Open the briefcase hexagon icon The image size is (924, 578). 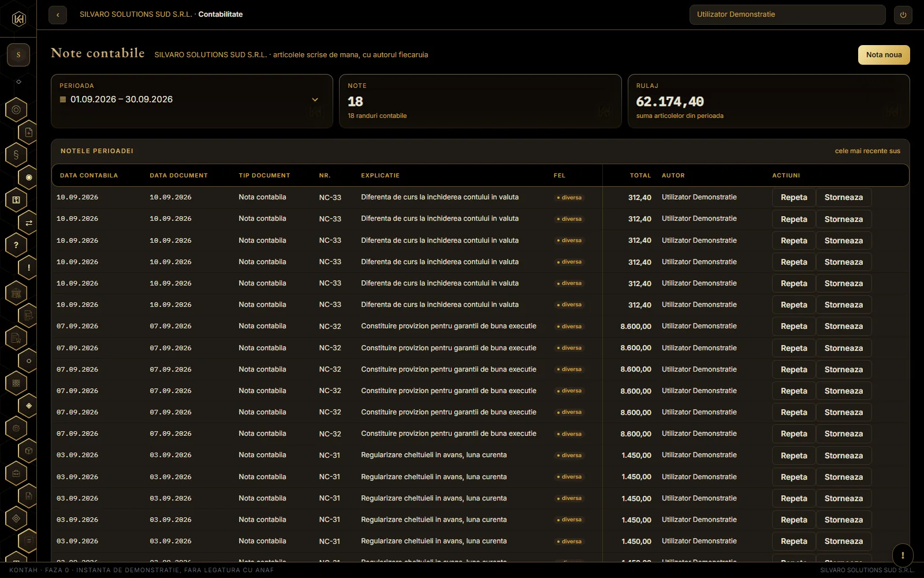16,473
